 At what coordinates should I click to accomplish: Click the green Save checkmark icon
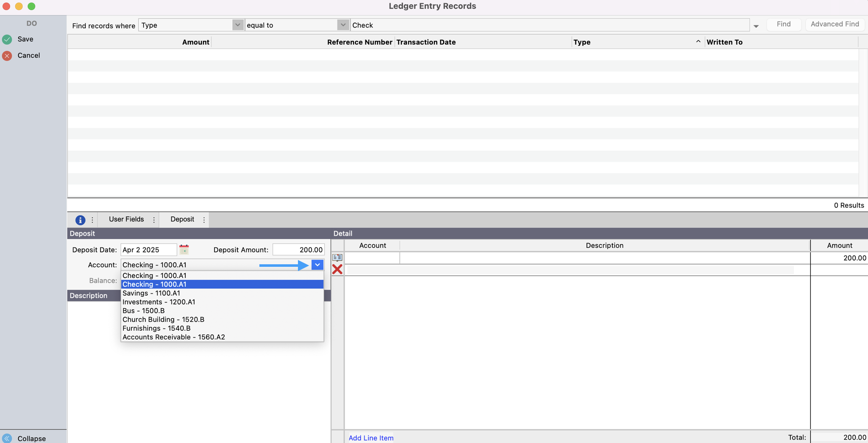[x=7, y=39]
